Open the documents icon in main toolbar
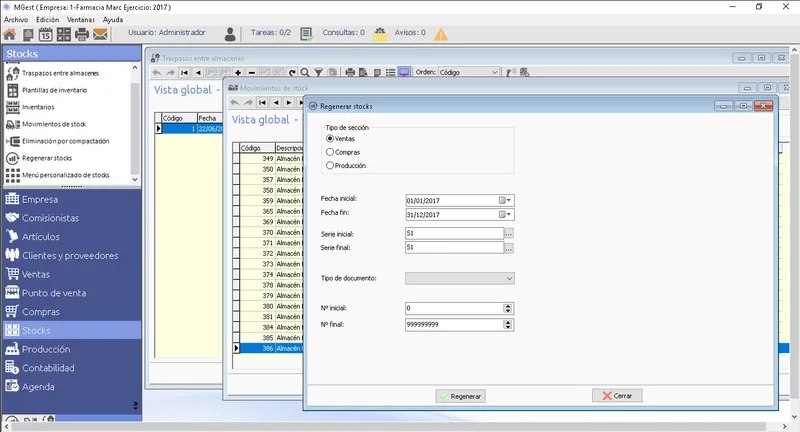Image resolution: width=800 pixels, height=432 pixels. point(28,35)
